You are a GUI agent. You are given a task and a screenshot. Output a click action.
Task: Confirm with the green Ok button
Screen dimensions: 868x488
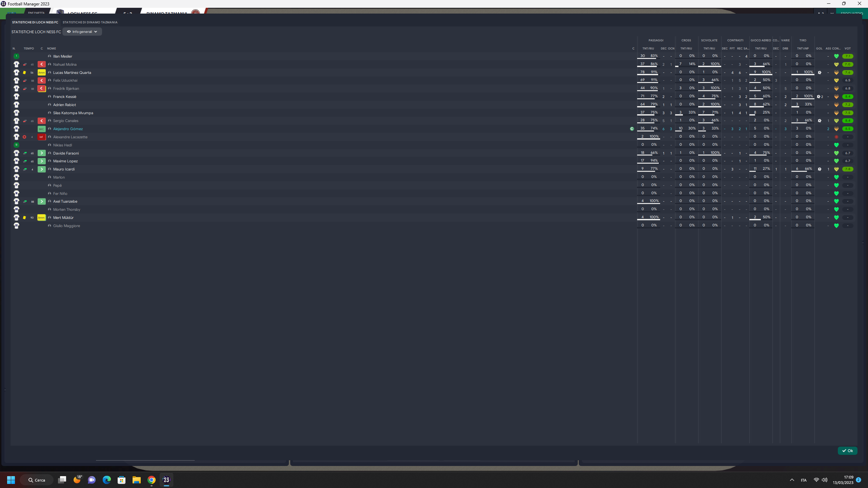[x=847, y=451]
